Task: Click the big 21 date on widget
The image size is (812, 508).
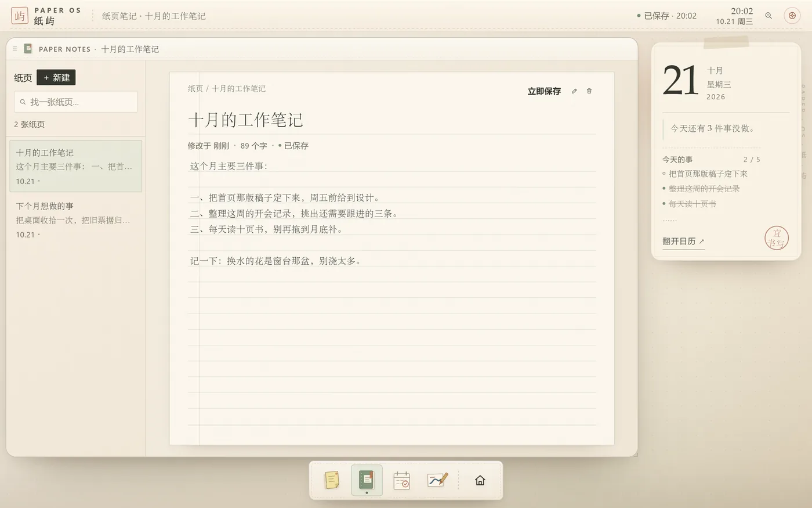Action: tap(680, 80)
